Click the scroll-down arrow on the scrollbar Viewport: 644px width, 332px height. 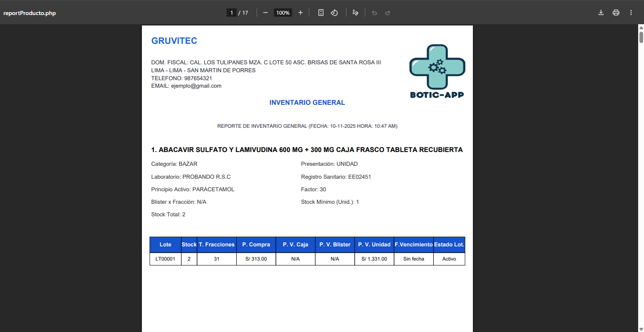coord(641,329)
